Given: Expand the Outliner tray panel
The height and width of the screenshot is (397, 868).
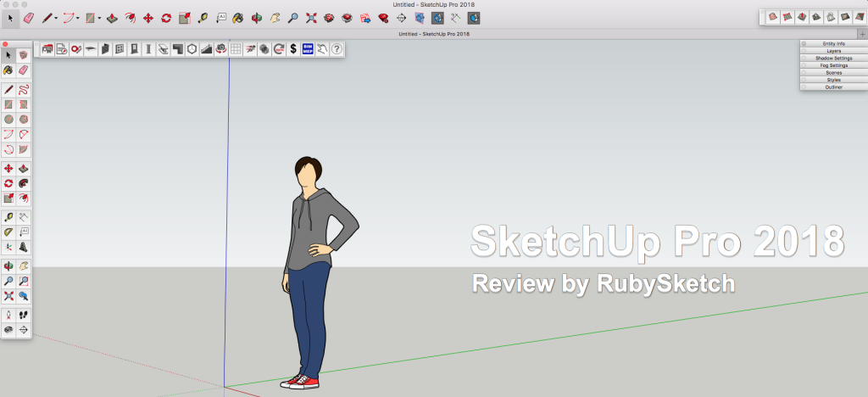Looking at the screenshot, I should [834, 87].
